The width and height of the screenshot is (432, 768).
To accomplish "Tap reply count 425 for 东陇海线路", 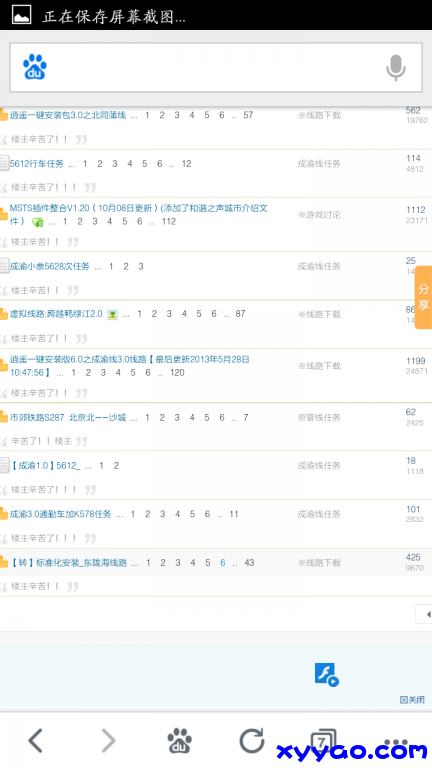I will click(x=413, y=557).
